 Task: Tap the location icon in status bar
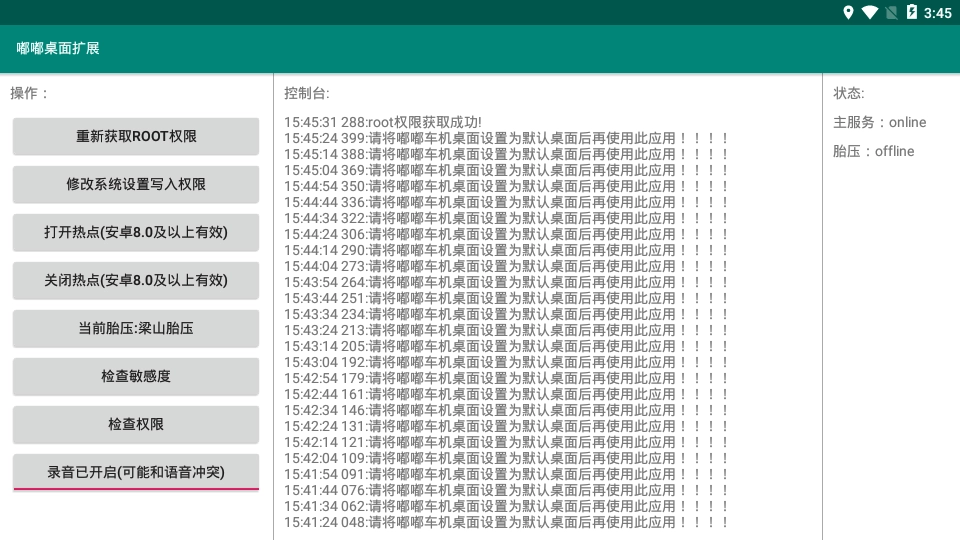click(848, 13)
